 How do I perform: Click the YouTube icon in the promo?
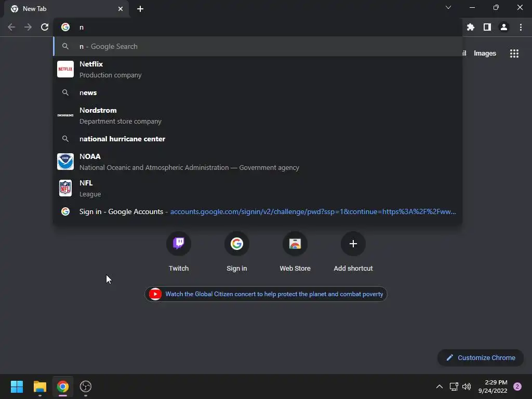click(x=155, y=294)
